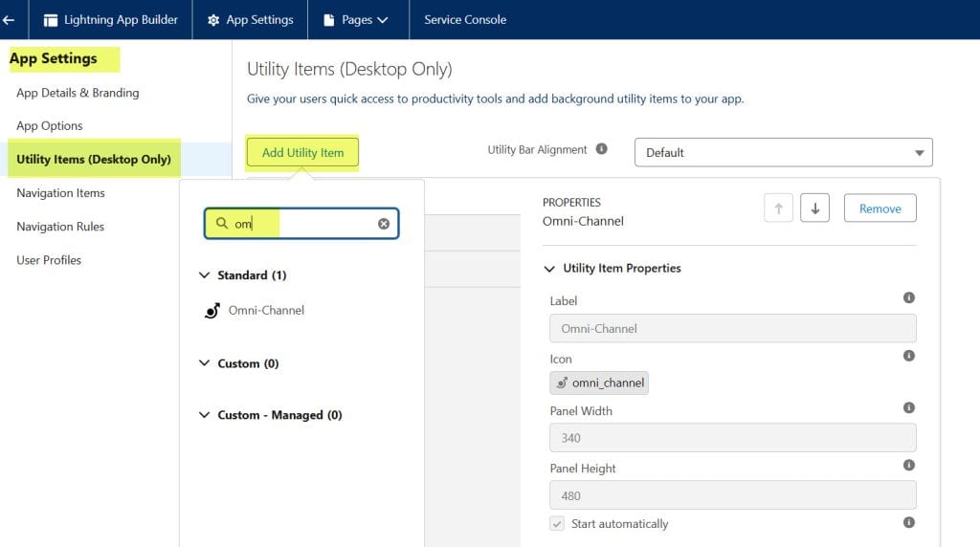Click the Omni-Channel headset icon in results

coord(212,311)
